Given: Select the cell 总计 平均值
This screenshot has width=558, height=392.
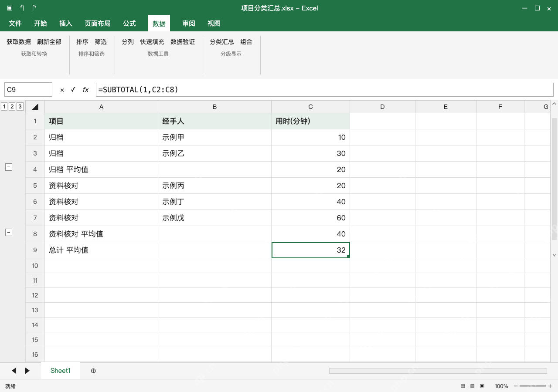Looking at the screenshot, I should tap(101, 250).
